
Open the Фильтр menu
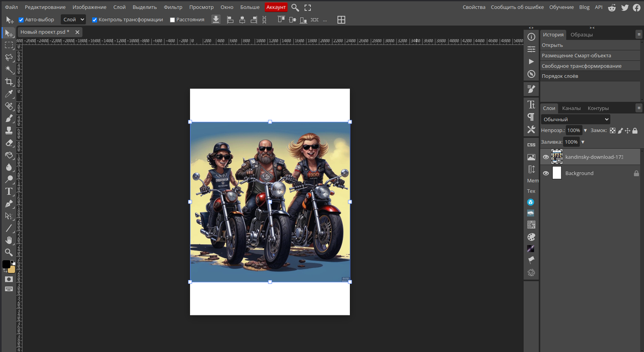click(173, 7)
